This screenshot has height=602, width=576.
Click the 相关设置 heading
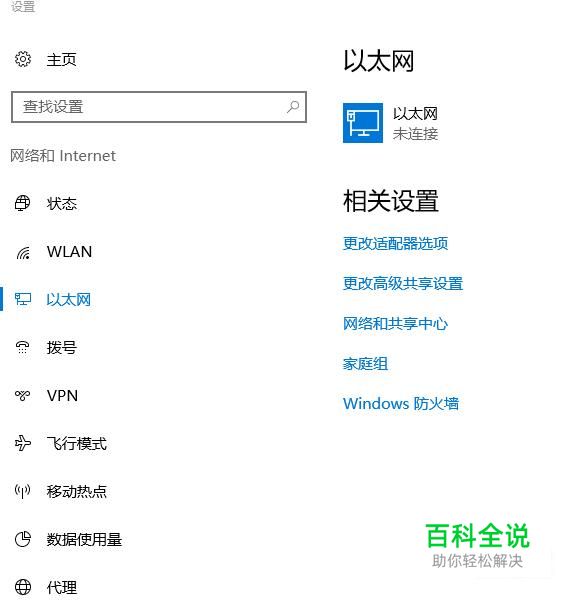pos(391,201)
